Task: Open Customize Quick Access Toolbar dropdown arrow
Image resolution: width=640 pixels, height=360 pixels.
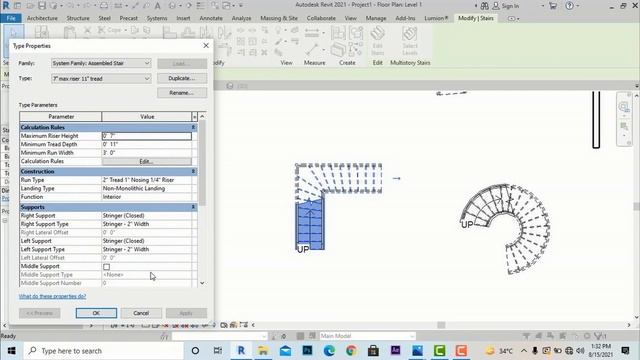Action: click(241, 6)
